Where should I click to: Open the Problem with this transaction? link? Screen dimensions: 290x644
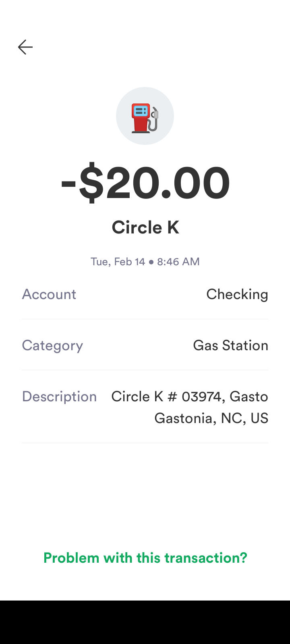pyautogui.click(x=145, y=558)
